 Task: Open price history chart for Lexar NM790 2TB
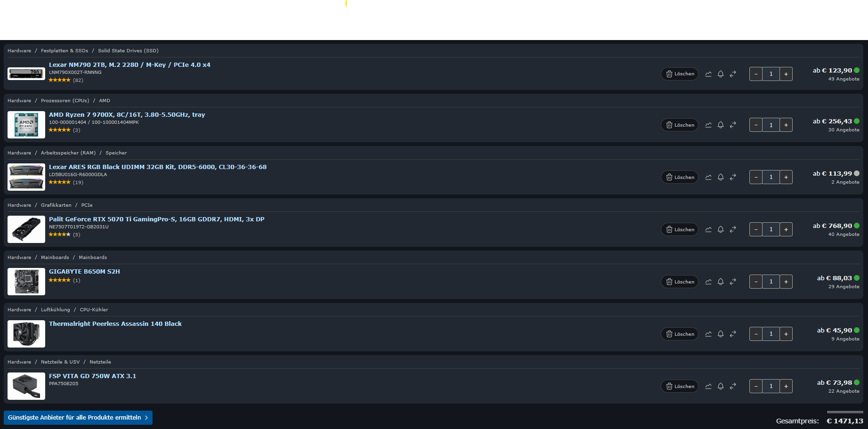[x=708, y=74]
